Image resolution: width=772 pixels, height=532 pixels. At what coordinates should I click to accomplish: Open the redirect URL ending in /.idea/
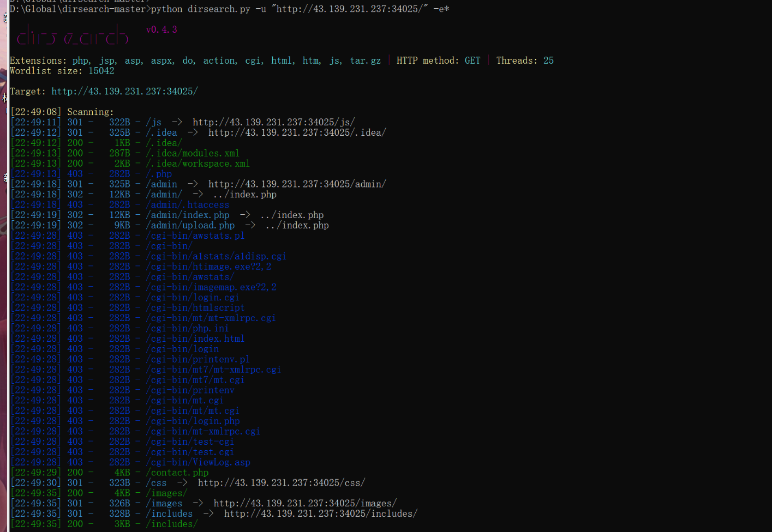pyautogui.click(x=297, y=132)
